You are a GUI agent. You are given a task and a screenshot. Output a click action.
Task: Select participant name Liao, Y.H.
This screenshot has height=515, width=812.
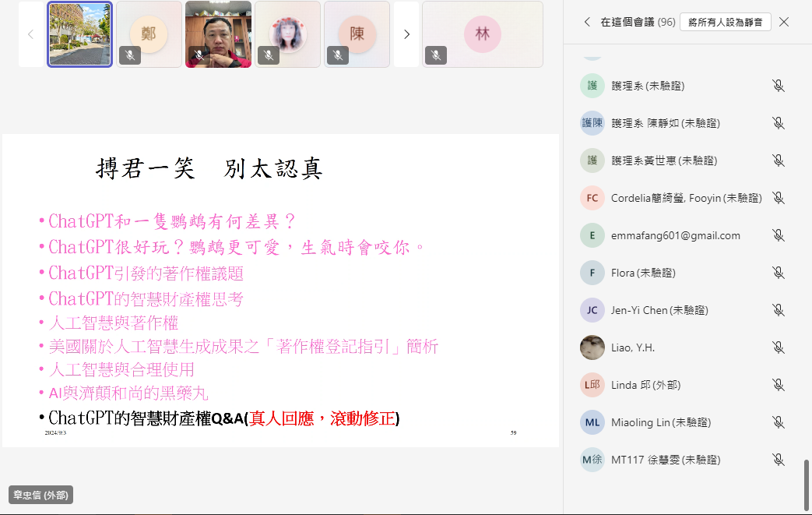633,347
